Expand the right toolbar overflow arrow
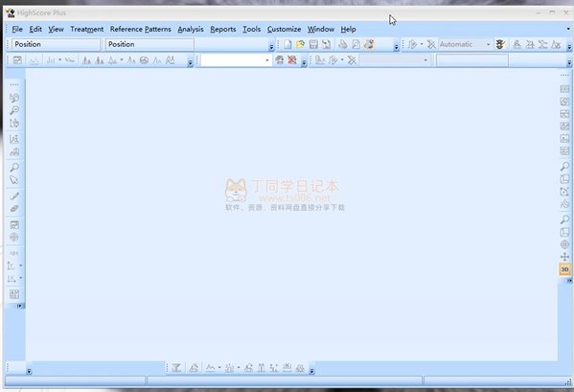Image resolution: width=574 pixels, height=392 pixels. click(x=569, y=281)
